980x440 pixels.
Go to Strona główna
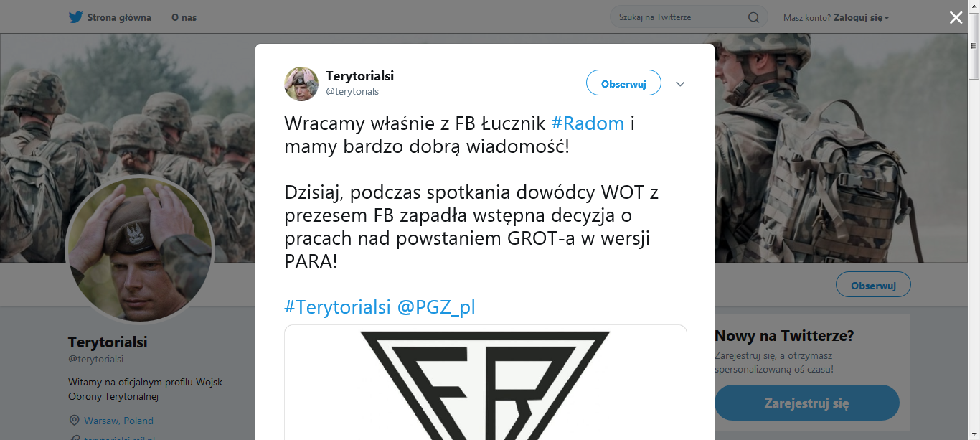click(x=119, y=17)
